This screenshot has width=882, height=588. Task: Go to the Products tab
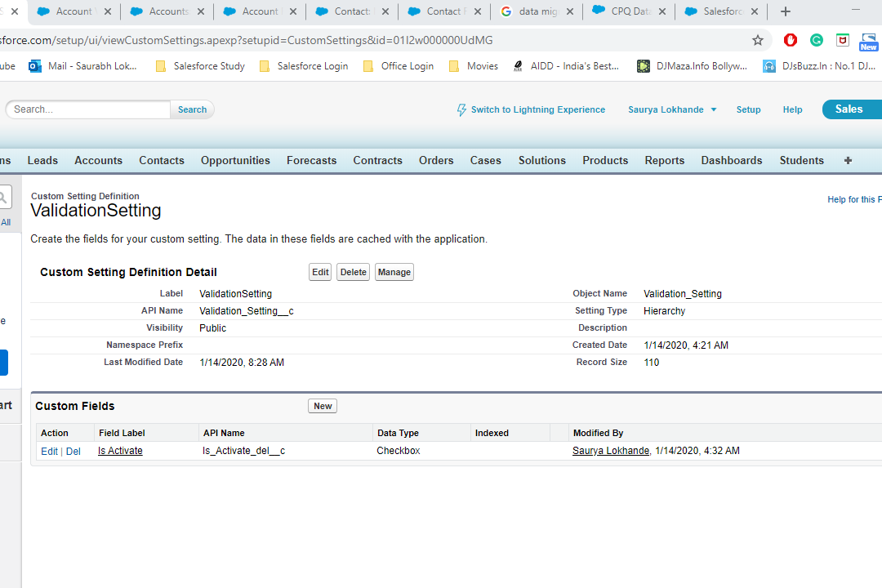click(605, 160)
